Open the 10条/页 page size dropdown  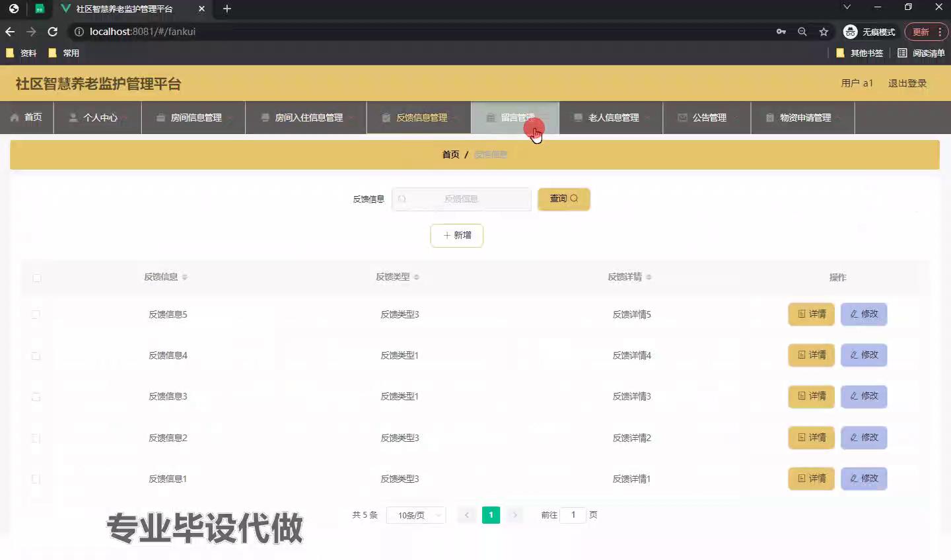(x=416, y=515)
